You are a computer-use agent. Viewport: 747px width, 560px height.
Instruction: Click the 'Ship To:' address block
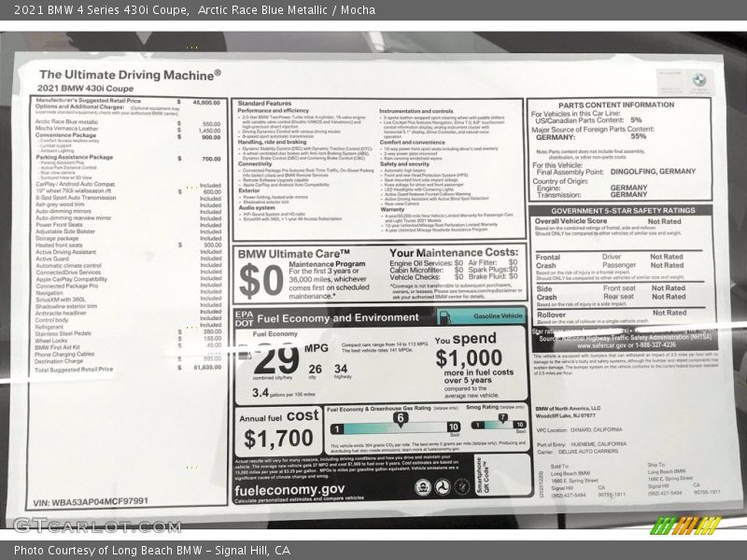(684, 478)
